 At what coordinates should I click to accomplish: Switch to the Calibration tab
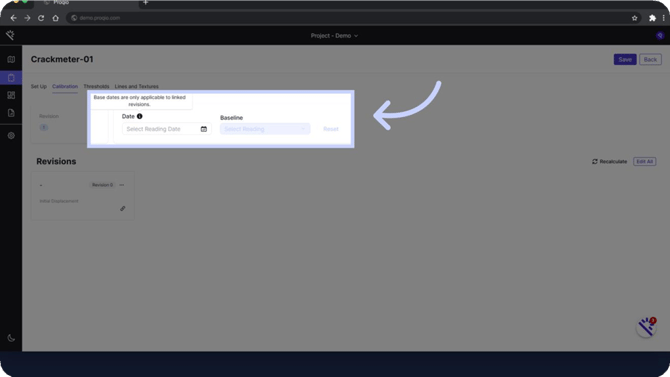pyautogui.click(x=65, y=86)
